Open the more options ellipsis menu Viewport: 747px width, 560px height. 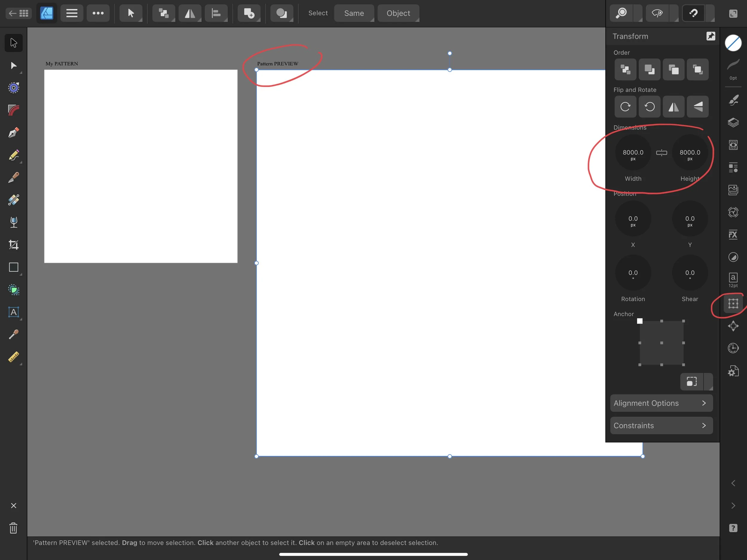pos(98,13)
